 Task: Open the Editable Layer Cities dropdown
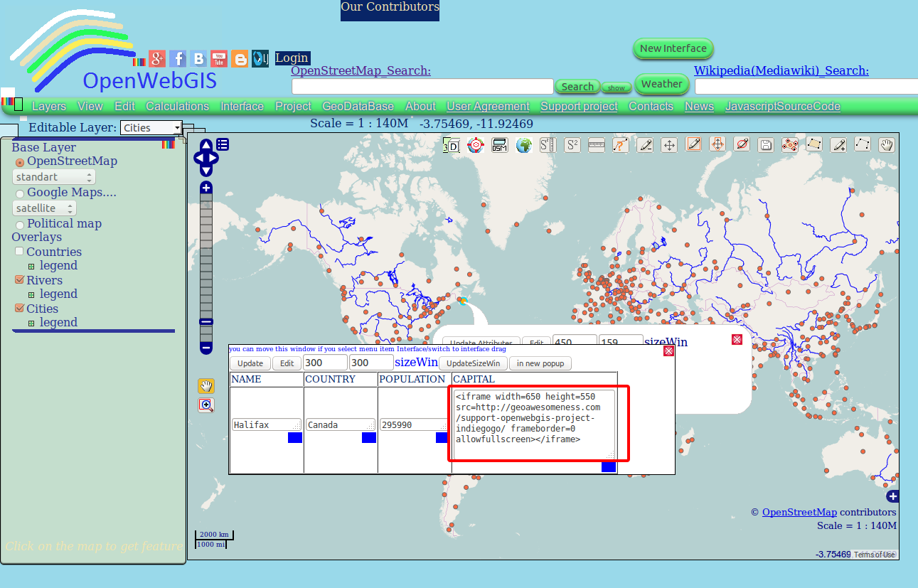[151, 128]
